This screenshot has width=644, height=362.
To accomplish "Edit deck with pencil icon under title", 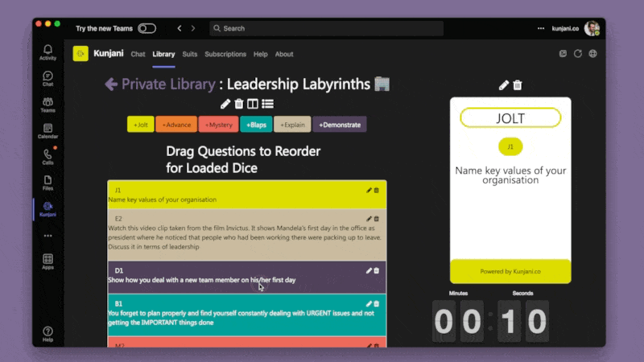I will 225,104.
